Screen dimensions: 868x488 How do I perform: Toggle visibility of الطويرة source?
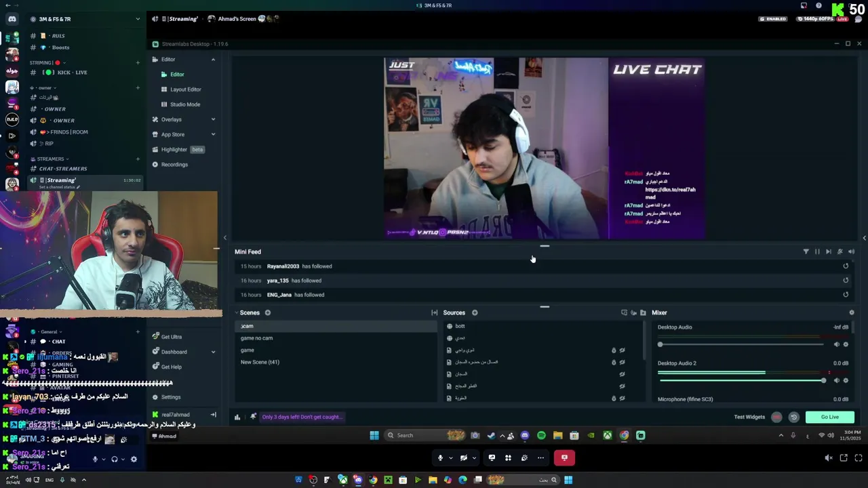(x=622, y=398)
